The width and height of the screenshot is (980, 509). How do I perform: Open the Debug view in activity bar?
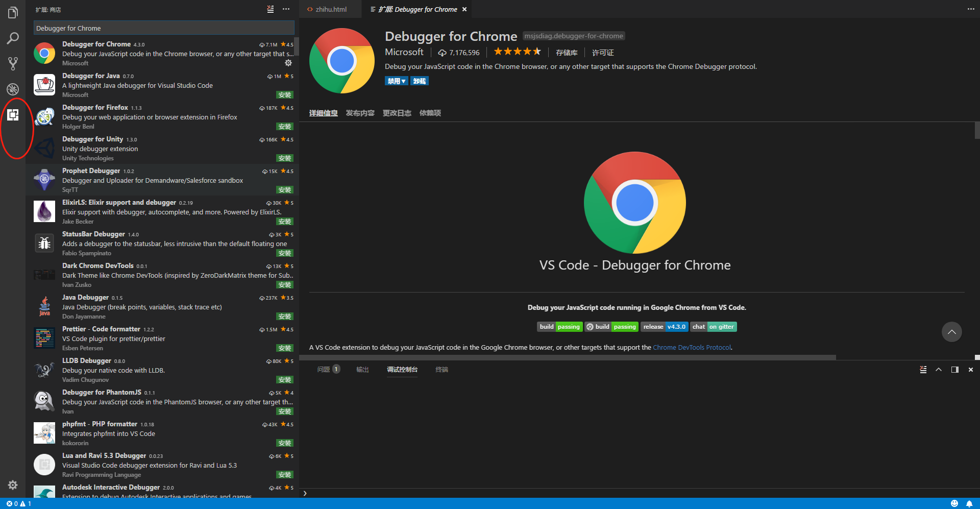tap(13, 89)
